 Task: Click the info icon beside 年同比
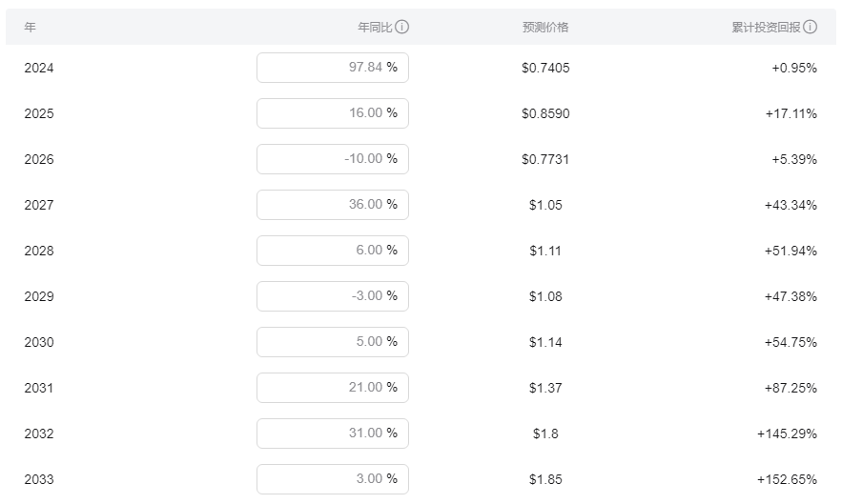point(402,28)
